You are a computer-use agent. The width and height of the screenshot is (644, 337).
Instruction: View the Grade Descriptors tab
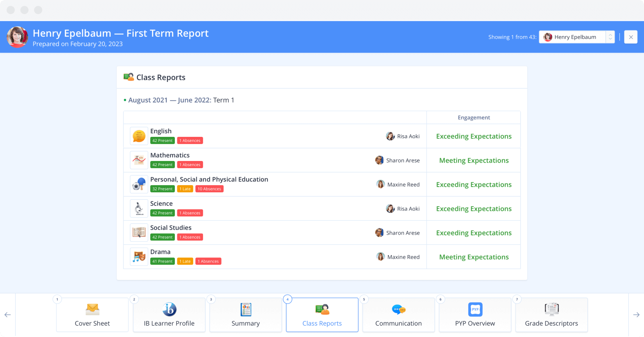551,315
